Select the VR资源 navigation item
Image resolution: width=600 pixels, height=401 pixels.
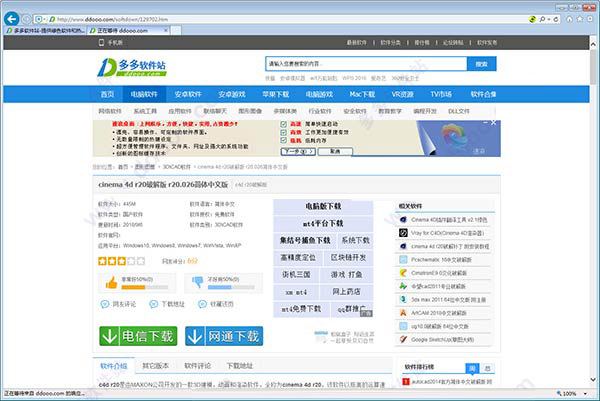point(402,94)
